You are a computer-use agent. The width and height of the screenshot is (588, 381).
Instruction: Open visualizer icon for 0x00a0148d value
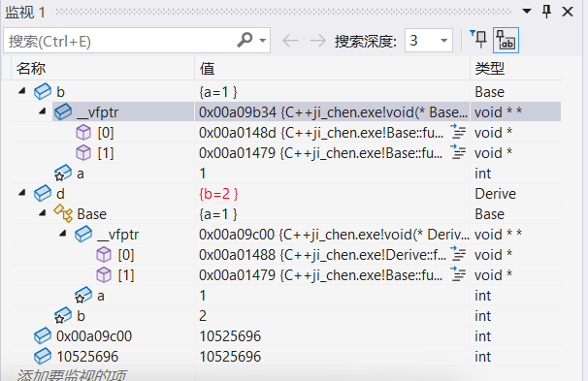pos(458,132)
